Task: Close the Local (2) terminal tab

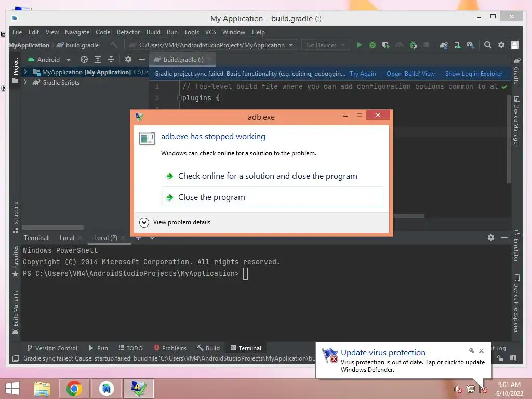Action: 123,238
